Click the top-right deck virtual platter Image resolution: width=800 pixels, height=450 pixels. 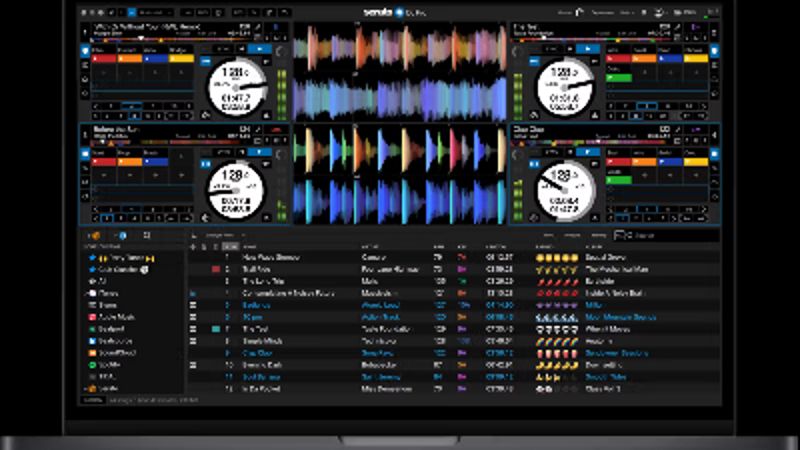click(564, 87)
